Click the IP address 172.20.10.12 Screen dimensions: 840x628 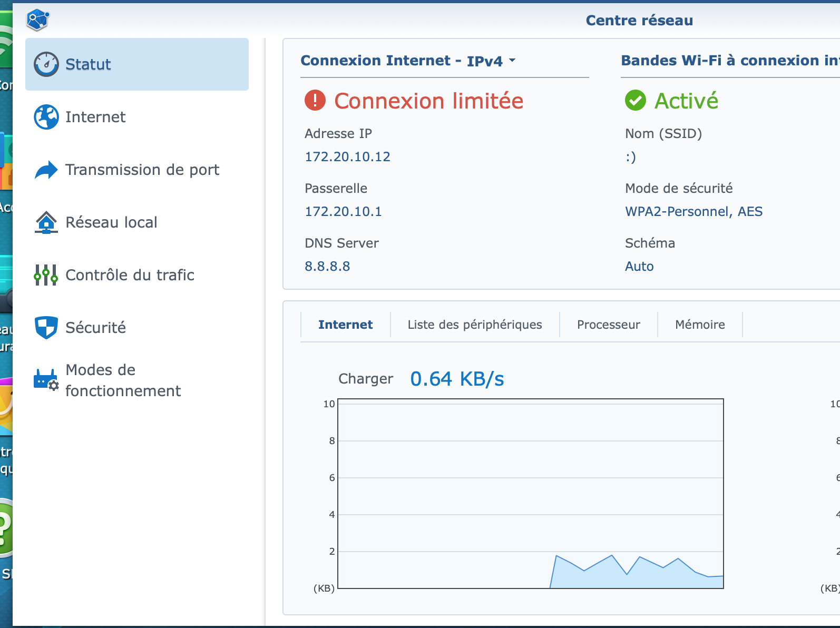click(348, 156)
